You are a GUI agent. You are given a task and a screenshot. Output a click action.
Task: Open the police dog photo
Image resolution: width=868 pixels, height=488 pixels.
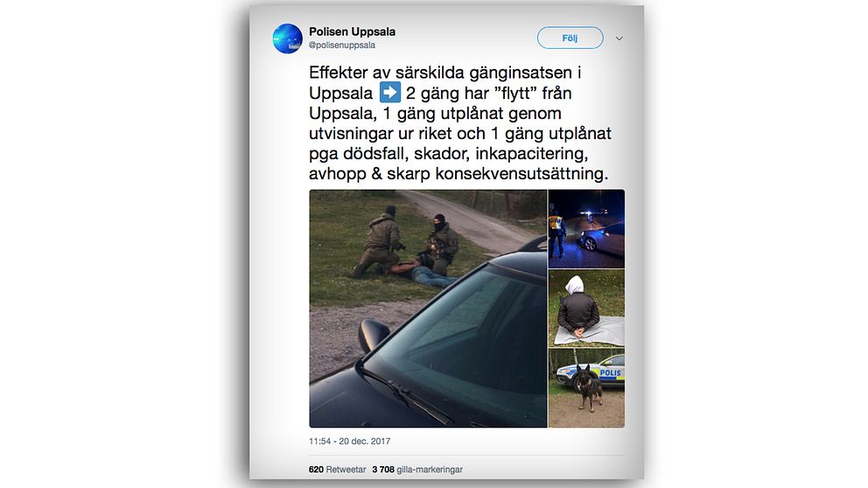(x=586, y=387)
